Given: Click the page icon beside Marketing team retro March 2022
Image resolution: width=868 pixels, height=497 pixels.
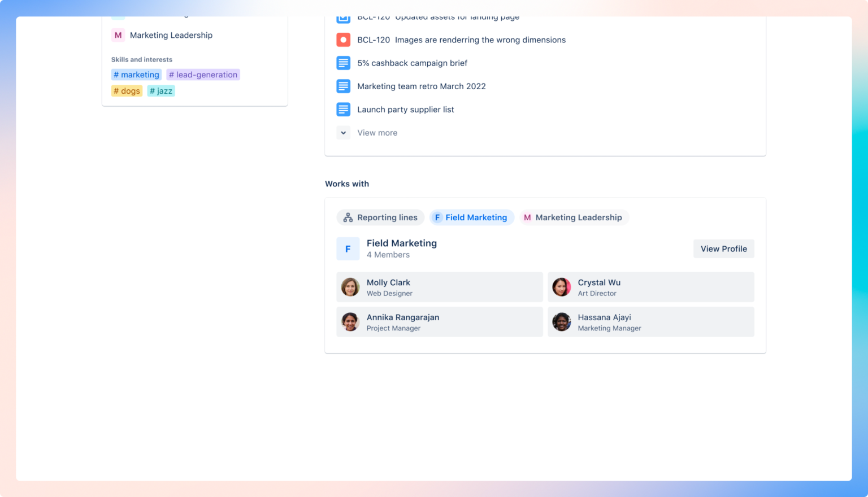Looking at the screenshot, I should pos(344,86).
